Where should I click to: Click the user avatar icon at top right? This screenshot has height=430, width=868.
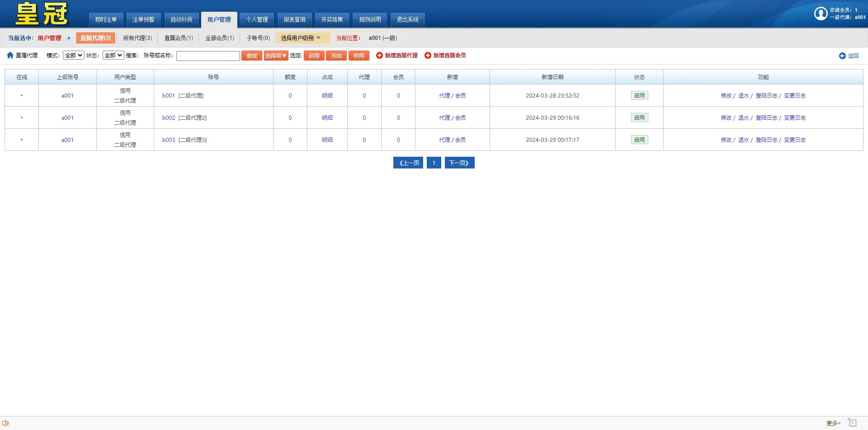click(x=821, y=13)
